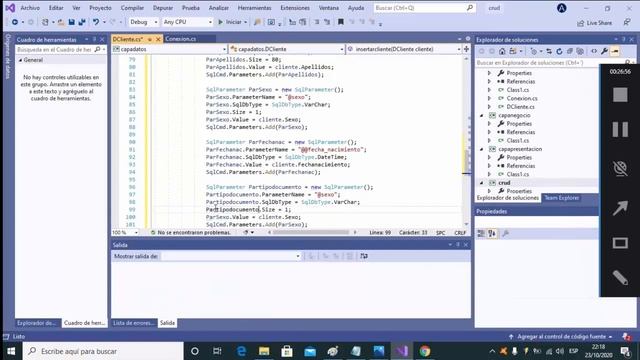Open the user account avatar icon
Viewport: 640px width, 360px height.
pyautogui.click(x=562, y=8)
